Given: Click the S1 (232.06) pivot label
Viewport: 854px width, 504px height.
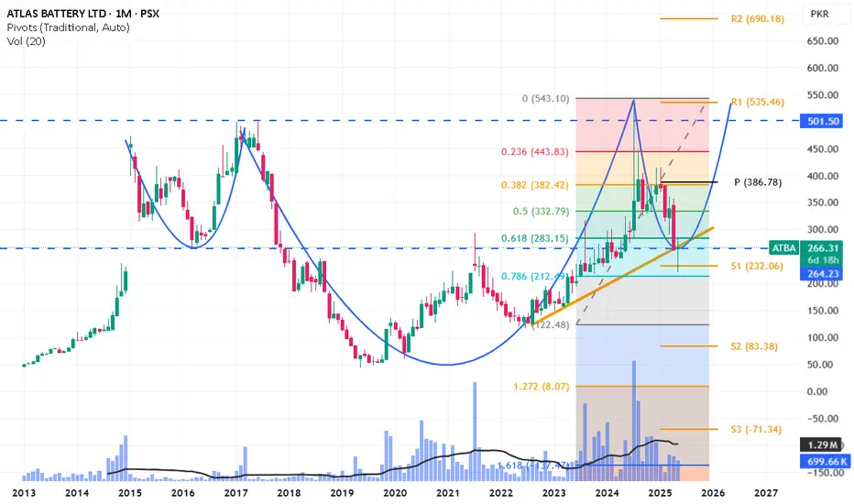Looking at the screenshot, I should pos(757,267).
